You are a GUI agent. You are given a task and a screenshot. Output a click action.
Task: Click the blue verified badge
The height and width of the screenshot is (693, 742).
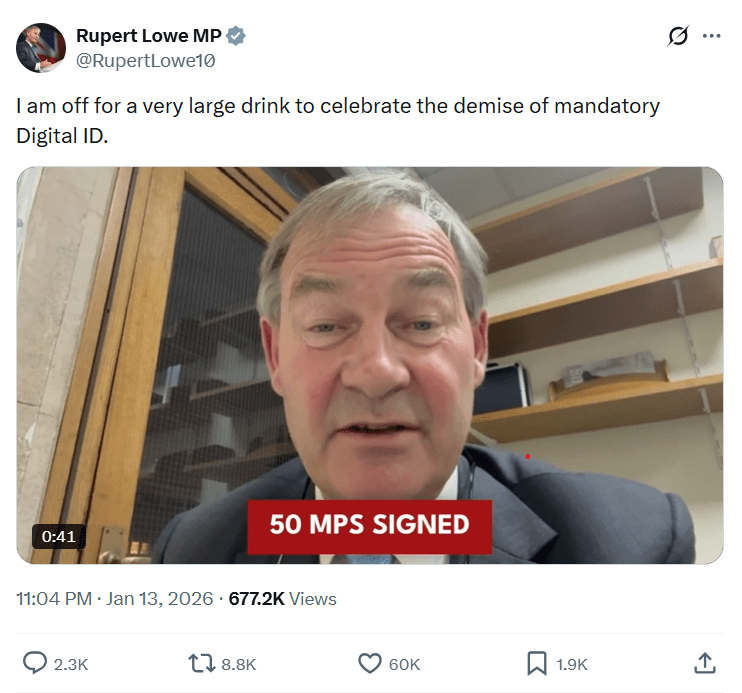coord(237,37)
